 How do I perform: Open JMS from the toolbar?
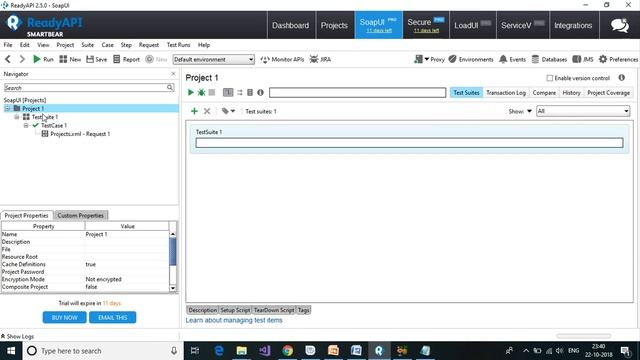pos(583,59)
